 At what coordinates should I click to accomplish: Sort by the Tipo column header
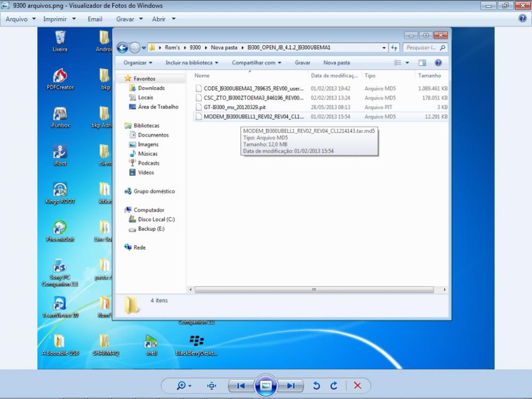click(x=388, y=76)
